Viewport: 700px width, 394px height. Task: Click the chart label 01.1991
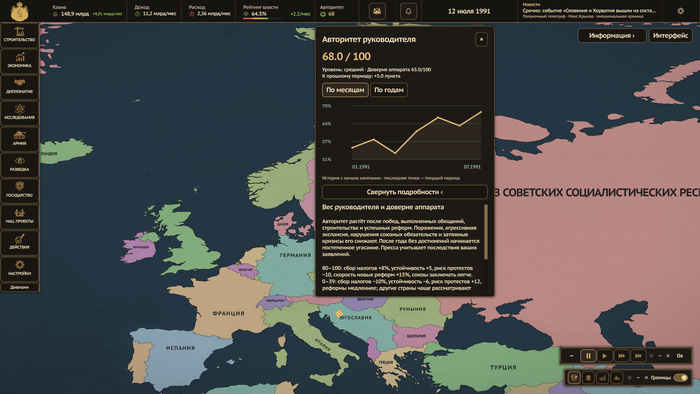(361, 167)
